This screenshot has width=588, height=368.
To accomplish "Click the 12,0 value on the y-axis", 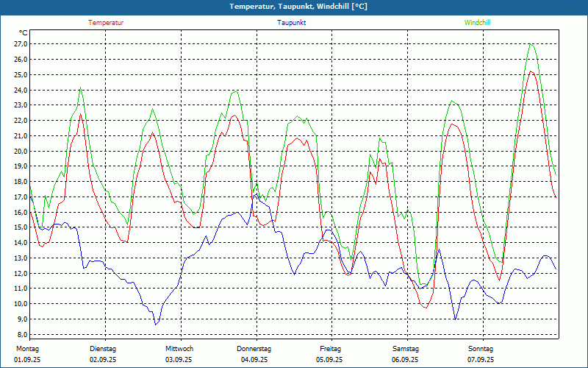I will click(21, 273).
